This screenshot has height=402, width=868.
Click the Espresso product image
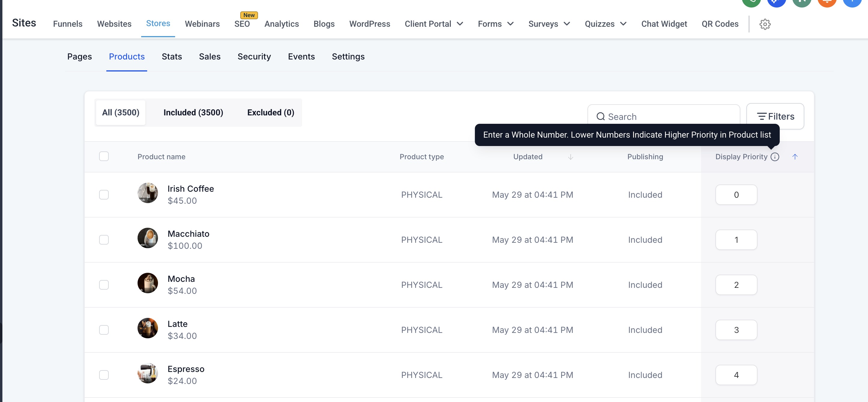tap(147, 373)
